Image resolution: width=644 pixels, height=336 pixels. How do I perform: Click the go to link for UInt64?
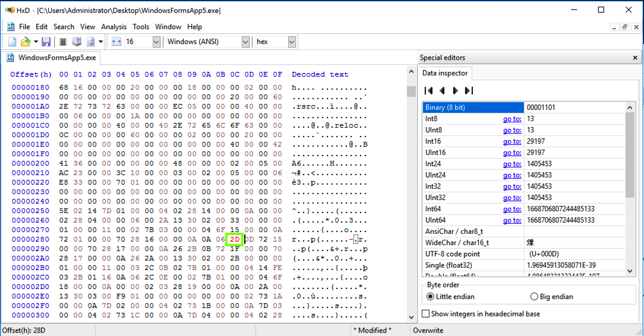pyautogui.click(x=512, y=220)
